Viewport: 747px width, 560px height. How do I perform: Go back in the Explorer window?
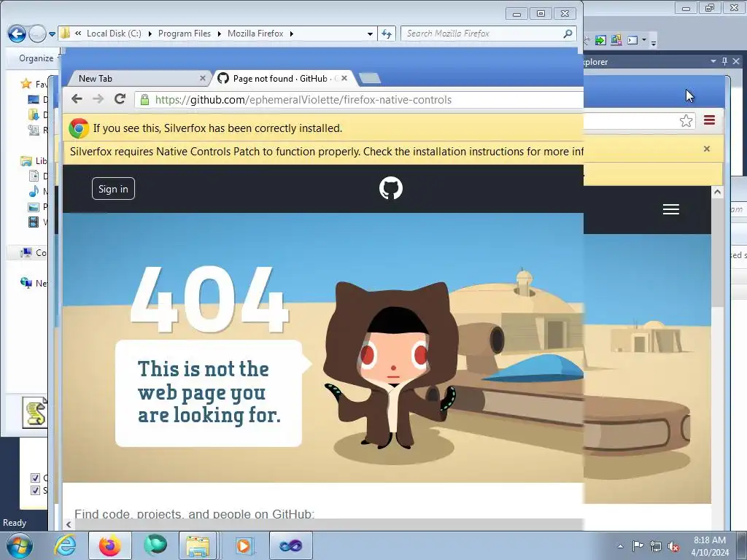point(17,34)
